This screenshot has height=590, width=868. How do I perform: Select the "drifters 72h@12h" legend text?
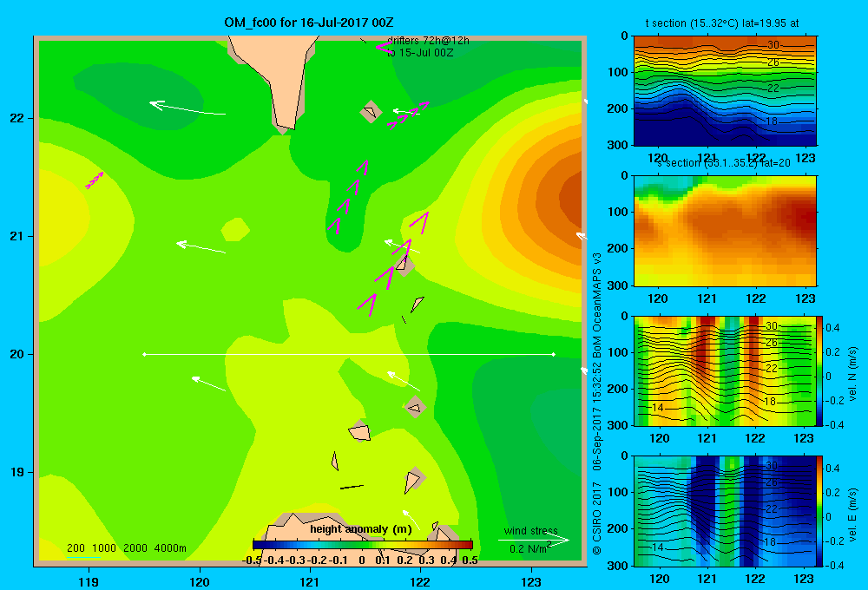pyautogui.click(x=428, y=41)
